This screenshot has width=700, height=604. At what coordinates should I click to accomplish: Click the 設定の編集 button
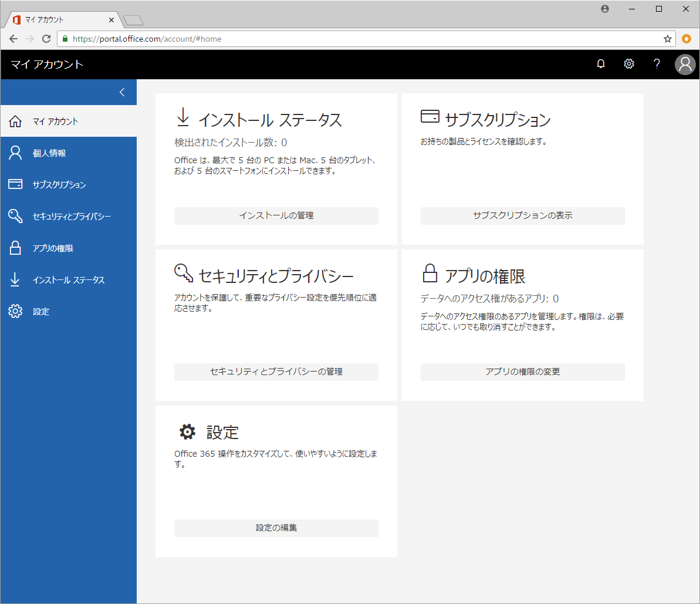click(276, 528)
